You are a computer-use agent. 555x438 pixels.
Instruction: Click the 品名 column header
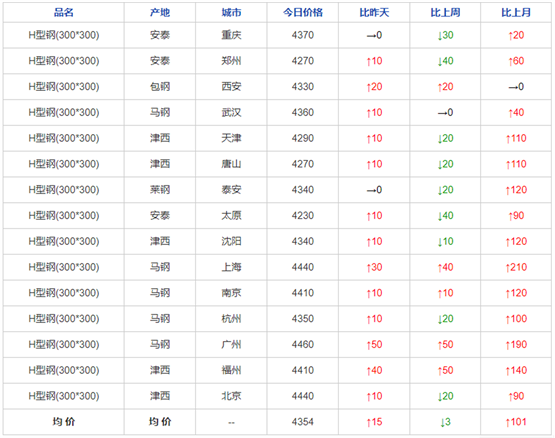click(x=64, y=13)
